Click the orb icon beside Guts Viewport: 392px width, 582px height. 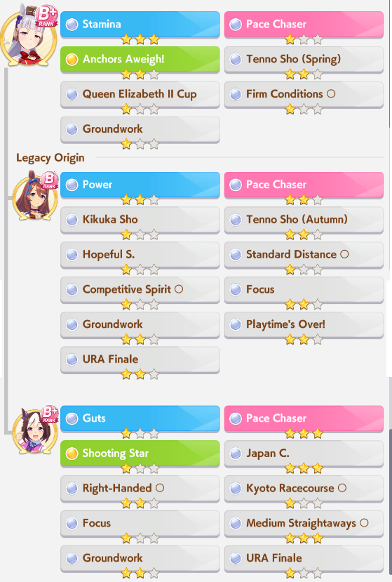[72, 418]
